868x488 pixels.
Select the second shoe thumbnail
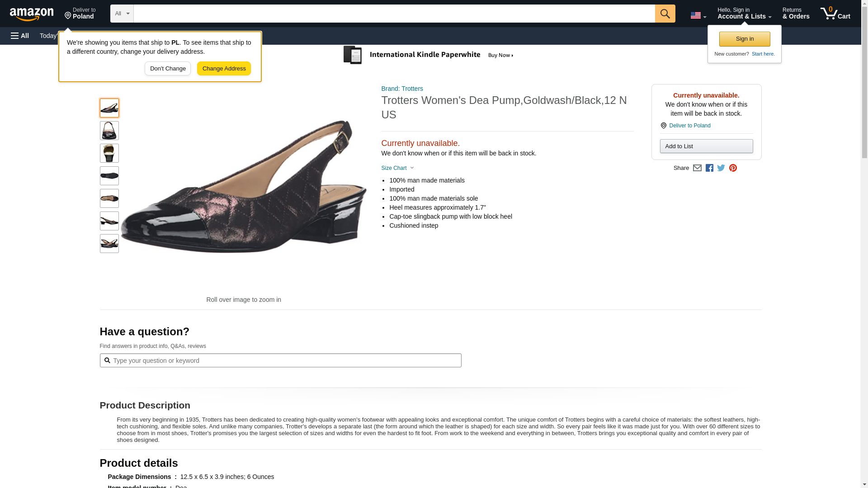(109, 131)
